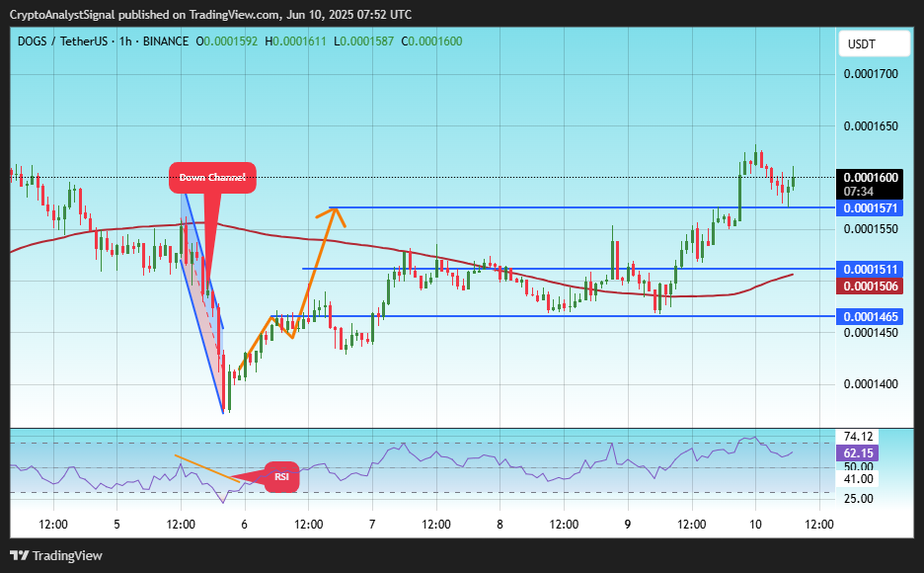924x573 pixels.
Task: Click date label 6 on time axis
Action: point(244,524)
